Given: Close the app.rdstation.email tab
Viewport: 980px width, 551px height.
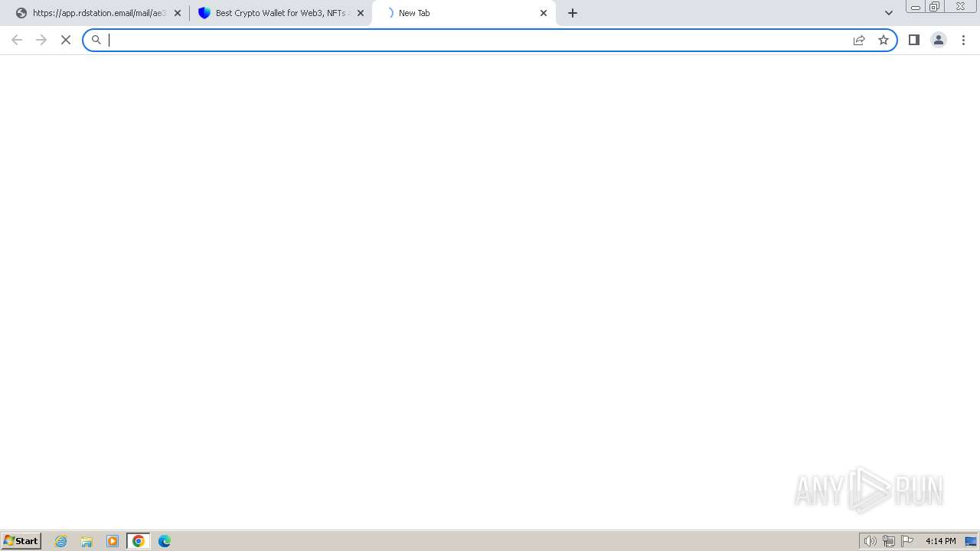Looking at the screenshot, I should pos(178,13).
